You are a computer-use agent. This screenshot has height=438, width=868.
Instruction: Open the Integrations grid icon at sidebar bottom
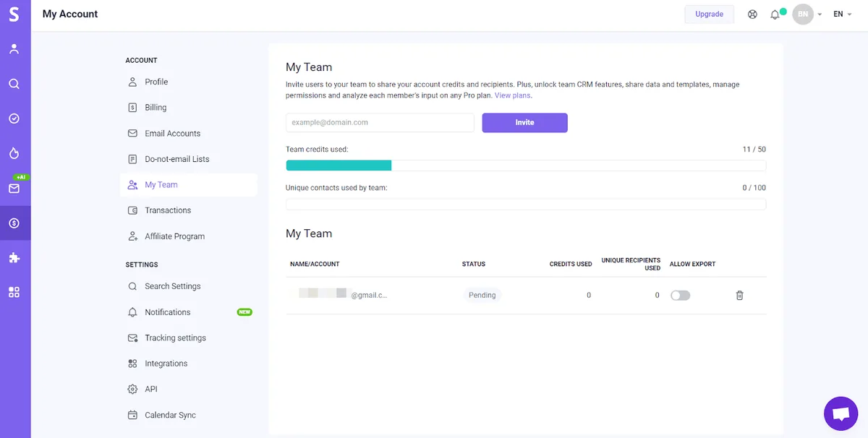click(x=15, y=291)
